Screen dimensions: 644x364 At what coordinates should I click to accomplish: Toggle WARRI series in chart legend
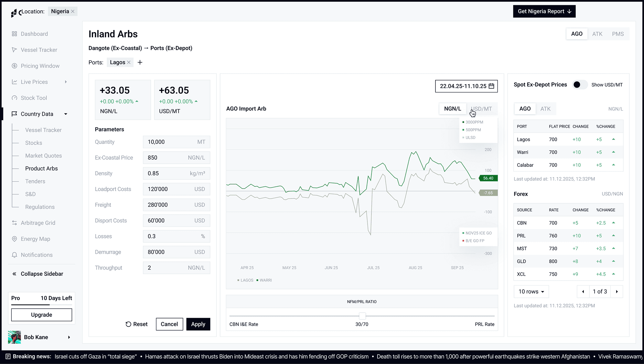click(265, 280)
